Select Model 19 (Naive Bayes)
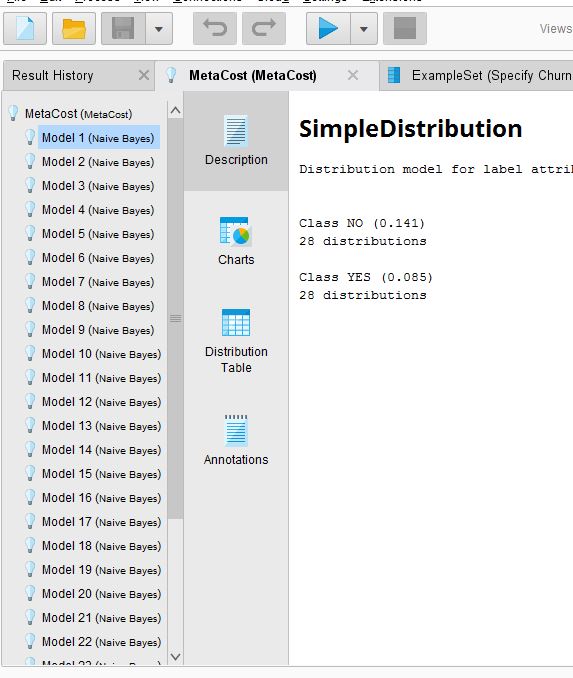573x678 pixels. coord(102,570)
